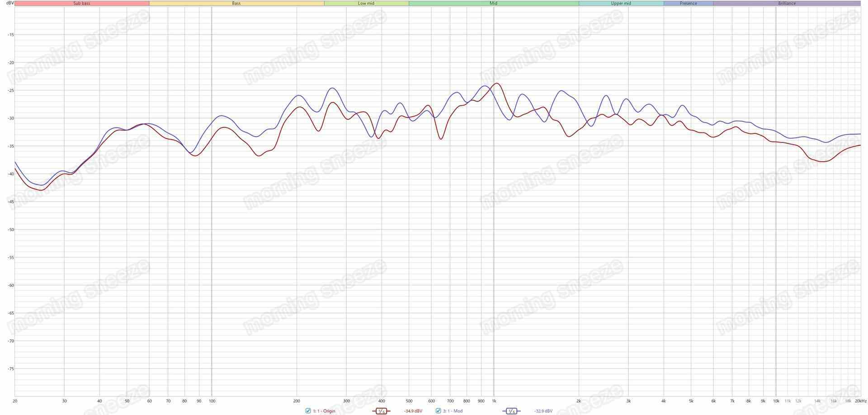
Task: Click the 100 frequency axis label
Action: point(212,401)
